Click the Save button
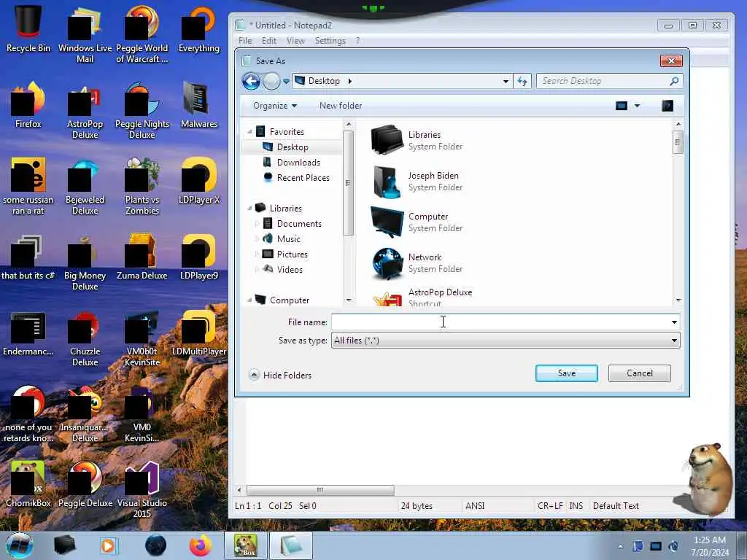 coord(566,373)
